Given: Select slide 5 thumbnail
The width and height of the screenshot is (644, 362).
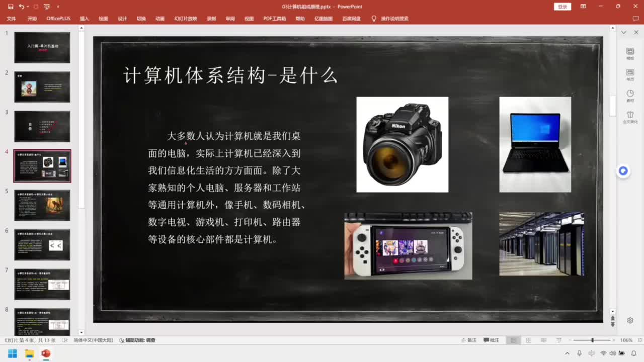Looking at the screenshot, I should tap(42, 205).
